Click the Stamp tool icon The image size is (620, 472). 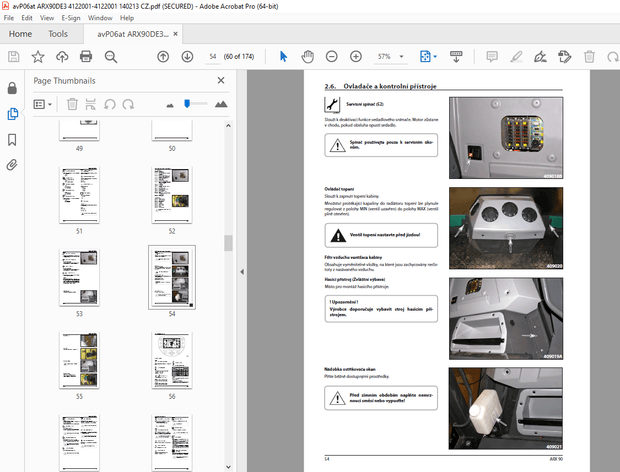tap(565, 57)
